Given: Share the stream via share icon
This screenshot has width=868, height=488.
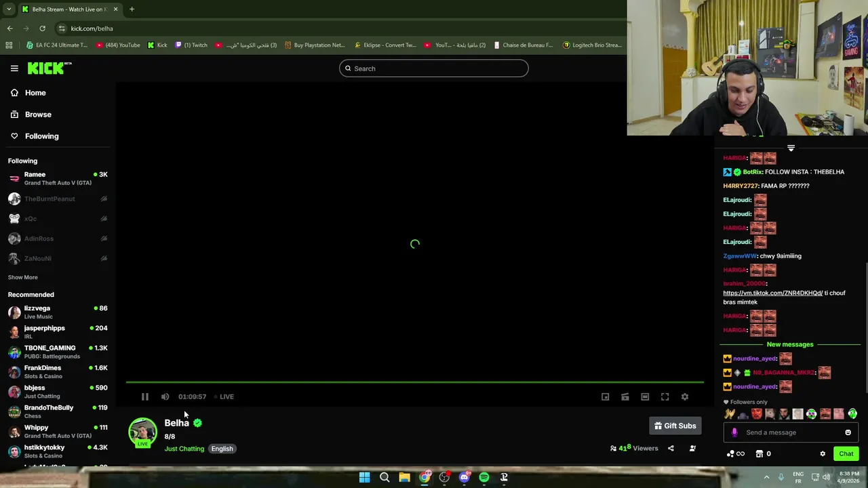Looking at the screenshot, I should [671, 448].
